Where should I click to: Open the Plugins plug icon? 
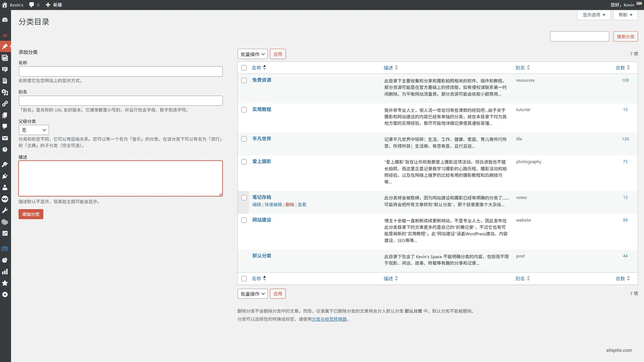click(x=5, y=176)
